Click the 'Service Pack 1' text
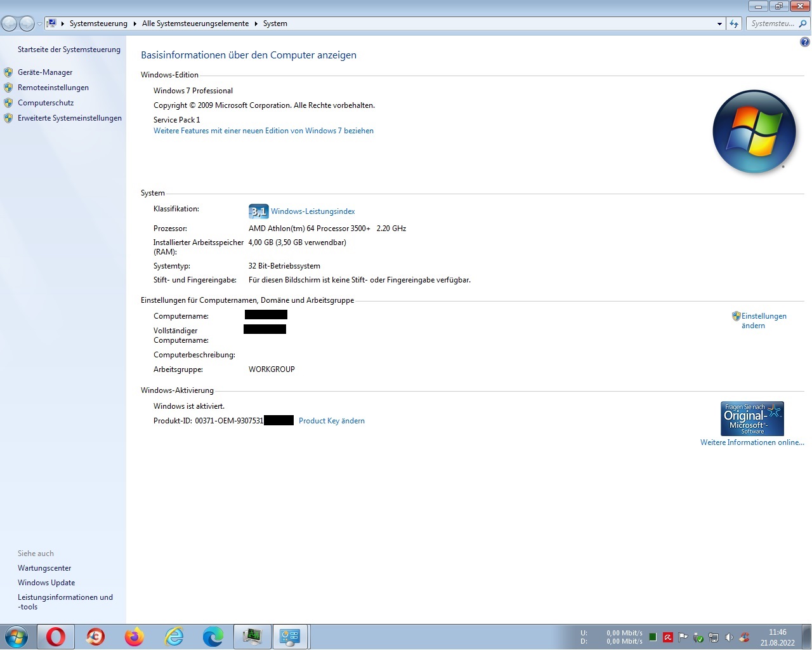This screenshot has width=812, height=650. 177,120
